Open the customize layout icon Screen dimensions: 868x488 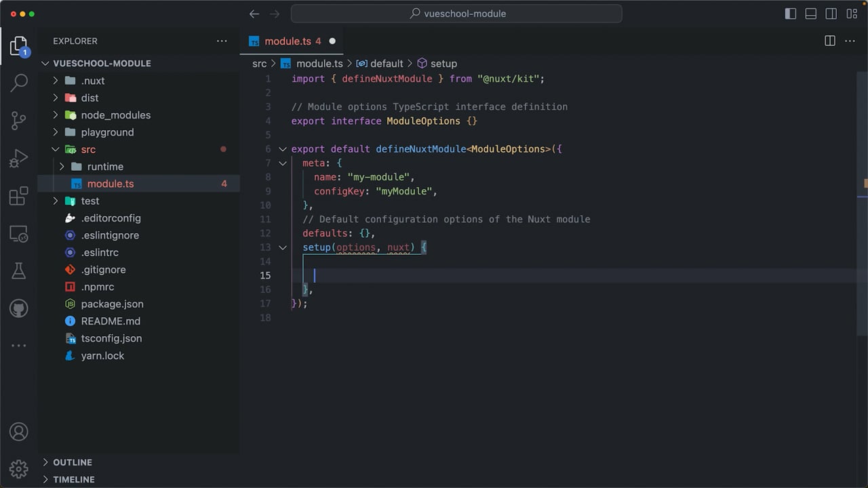(x=852, y=14)
